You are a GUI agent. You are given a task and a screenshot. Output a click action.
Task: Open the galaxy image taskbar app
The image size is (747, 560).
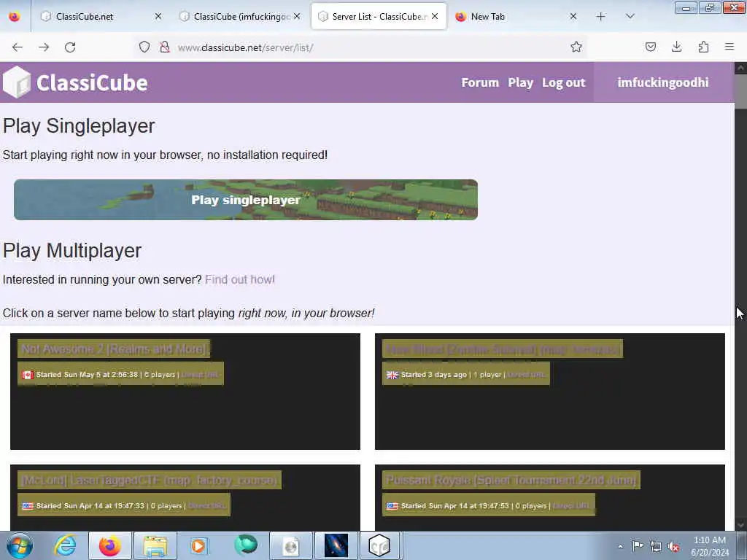point(336,545)
